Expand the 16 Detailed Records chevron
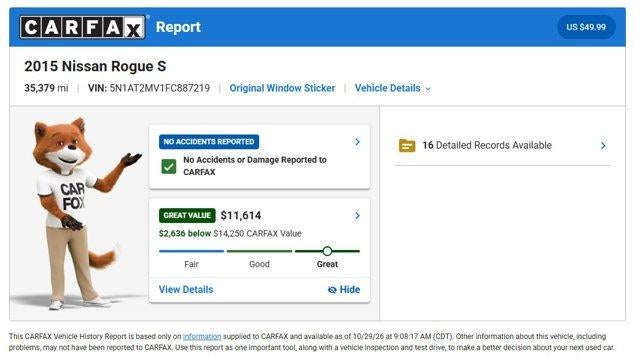This screenshot has height=363, width=640. [x=603, y=145]
